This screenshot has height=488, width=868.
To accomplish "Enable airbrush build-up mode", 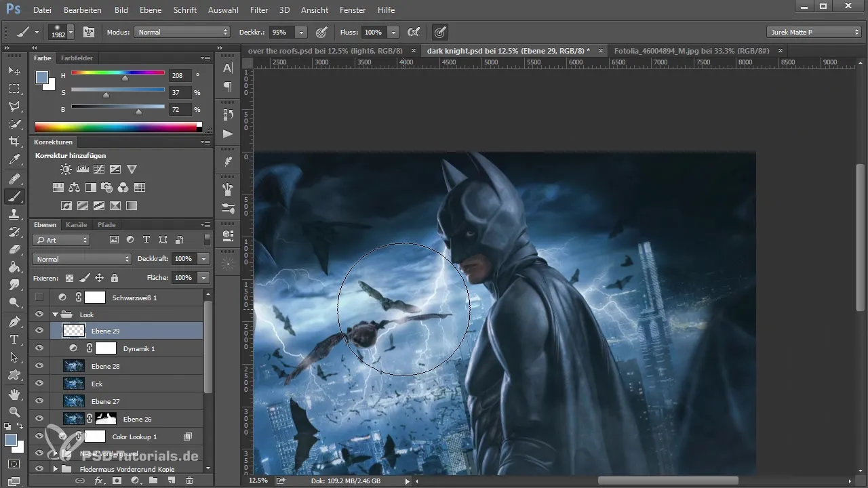I will pyautogui.click(x=412, y=32).
